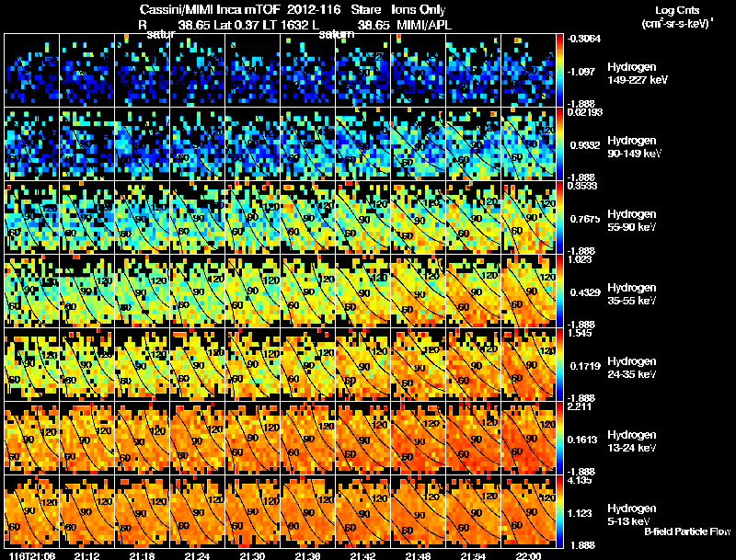Image resolution: width=736 pixels, height=560 pixels.
Task: Click the 'Hydrogen 55-90 keV' row label
Action: 632,221
